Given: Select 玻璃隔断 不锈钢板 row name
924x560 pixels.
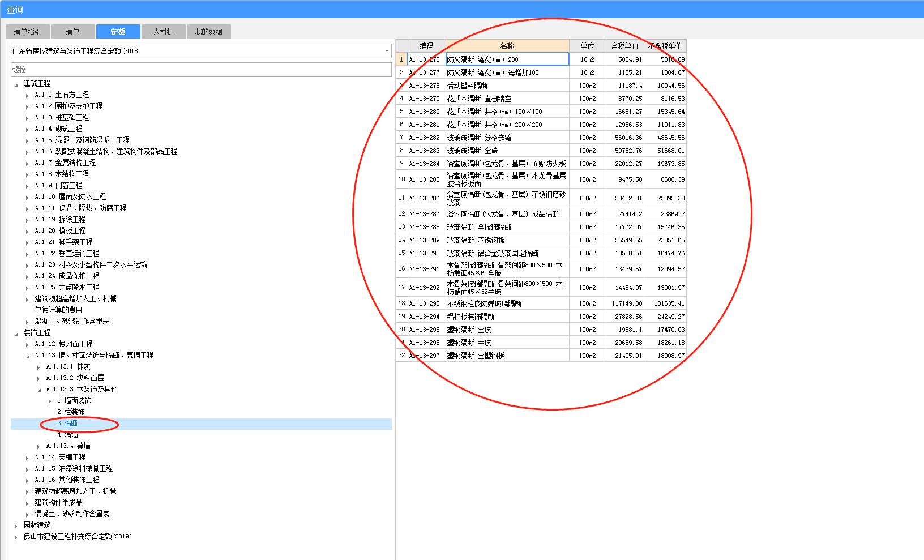Looking at the screenshot, I should (x=507, y=240).
